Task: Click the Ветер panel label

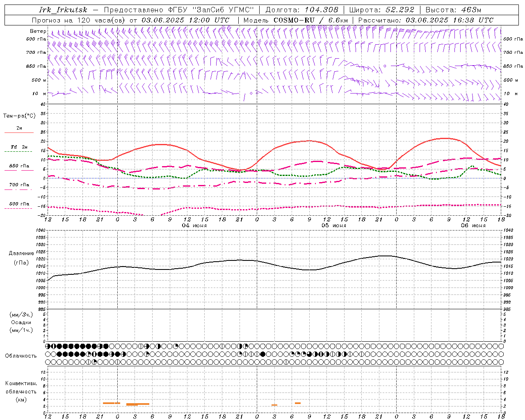Action: coord(38,31)
